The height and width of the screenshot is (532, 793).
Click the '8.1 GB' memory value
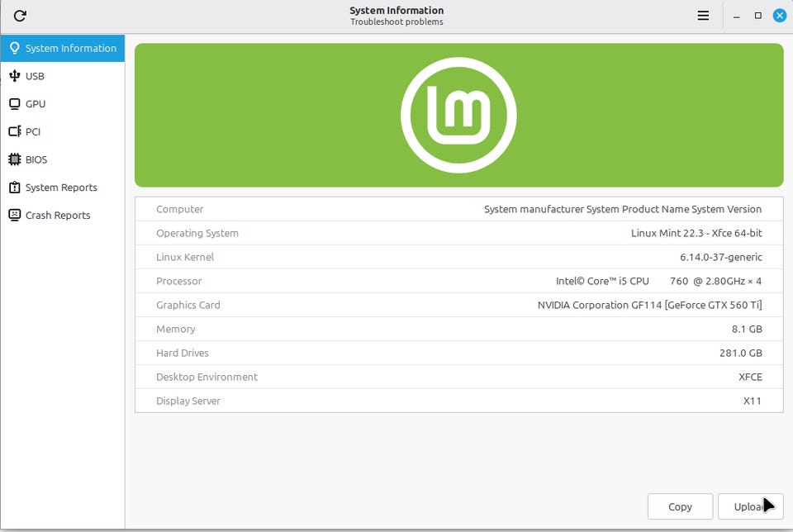coord(747,330)
